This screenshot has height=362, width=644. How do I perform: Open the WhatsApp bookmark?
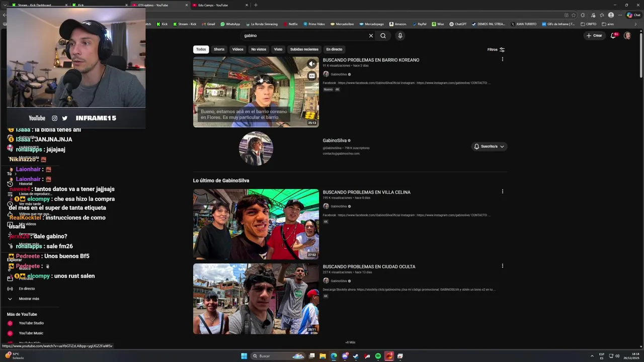pos(230,24)
